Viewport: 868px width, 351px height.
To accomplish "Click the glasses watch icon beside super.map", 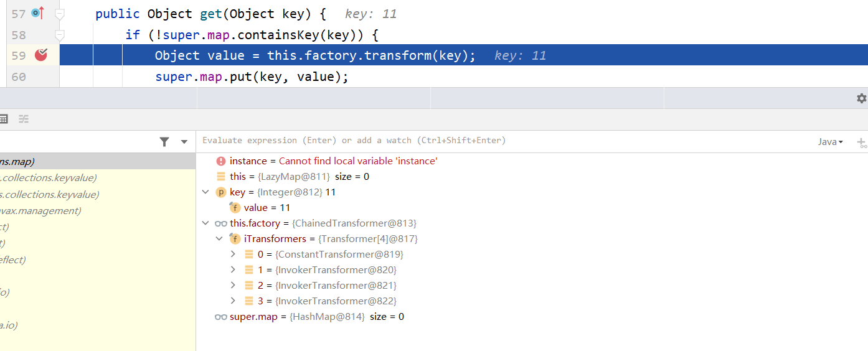I will pos(221,317).
